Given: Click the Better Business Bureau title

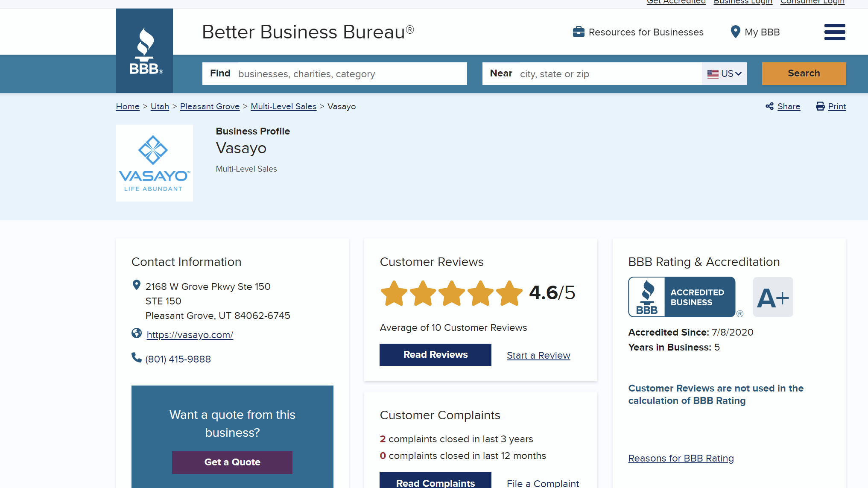Looking at the screenshot, I should tap(308, 32).
